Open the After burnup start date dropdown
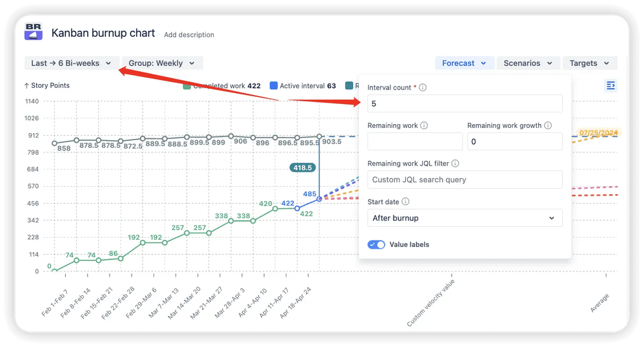Viewport: 644px width, 347px height. click(465, 218)
